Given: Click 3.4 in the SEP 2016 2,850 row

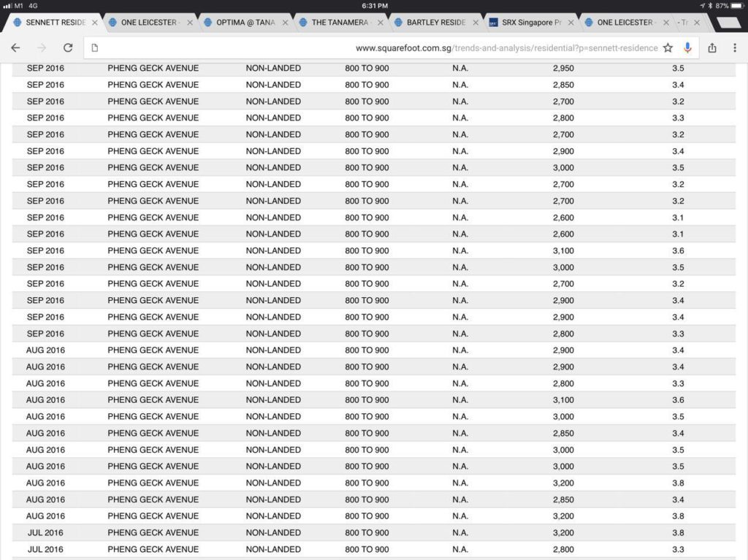Looking at the screenshot, I should tap(678, 85).
